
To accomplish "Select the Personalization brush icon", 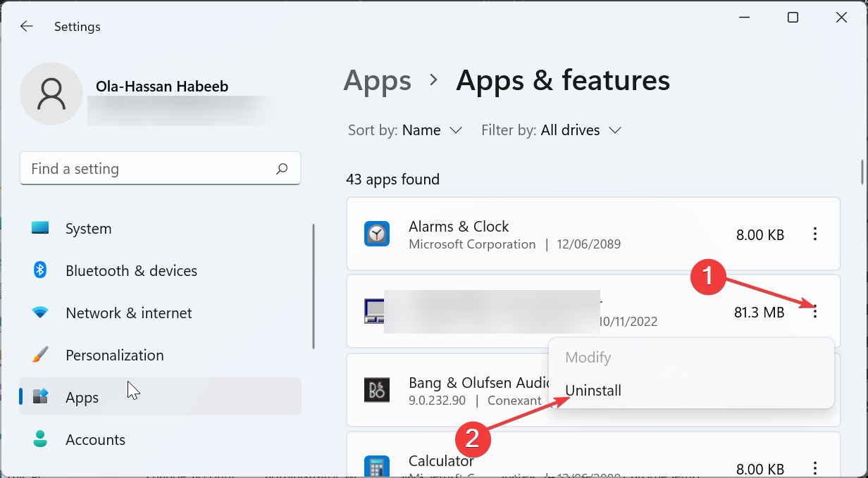I will [40, 355].
